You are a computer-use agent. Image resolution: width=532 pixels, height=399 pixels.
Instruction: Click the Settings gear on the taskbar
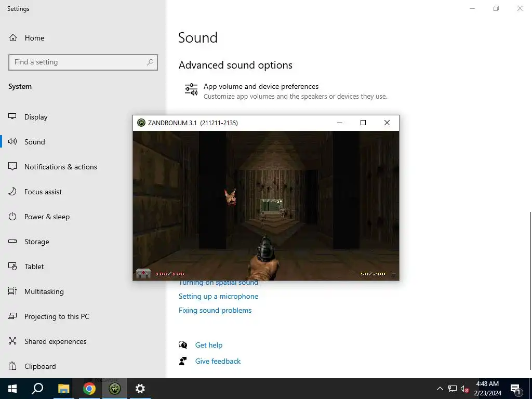tap(140, 389)
